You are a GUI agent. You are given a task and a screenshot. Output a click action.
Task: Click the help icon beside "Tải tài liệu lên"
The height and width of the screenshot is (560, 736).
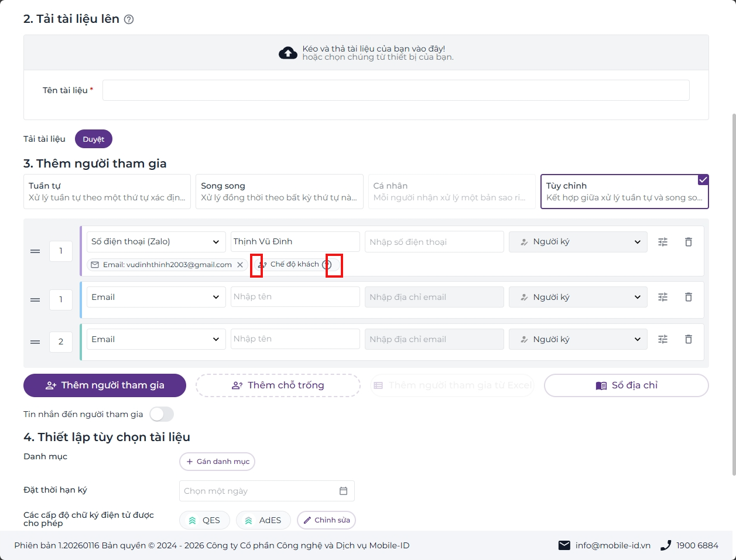click(129, 19)
